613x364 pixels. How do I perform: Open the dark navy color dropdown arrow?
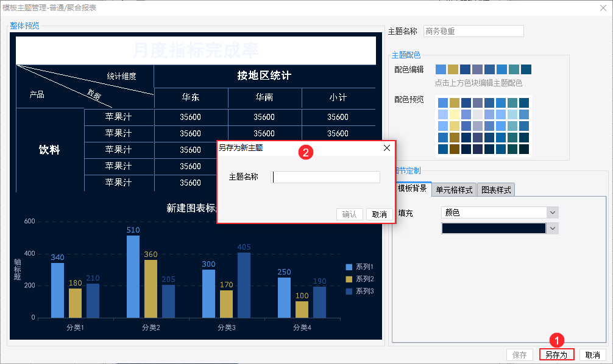point(553,228)
